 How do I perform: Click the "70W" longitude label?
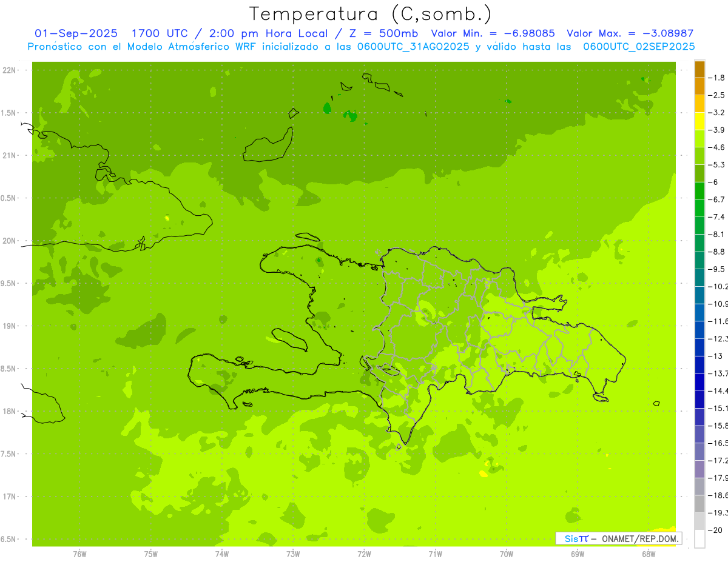[507, 554]
